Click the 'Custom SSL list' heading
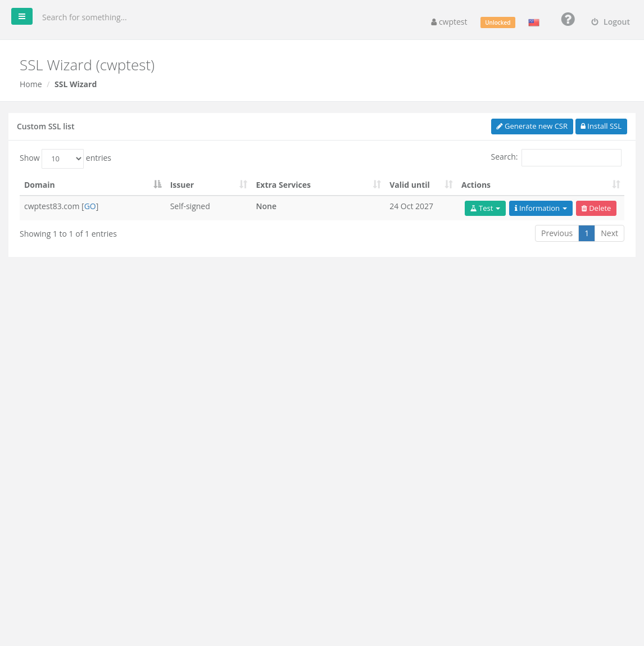644x646 pixels. pyautogui.click(x=46, y=127)
